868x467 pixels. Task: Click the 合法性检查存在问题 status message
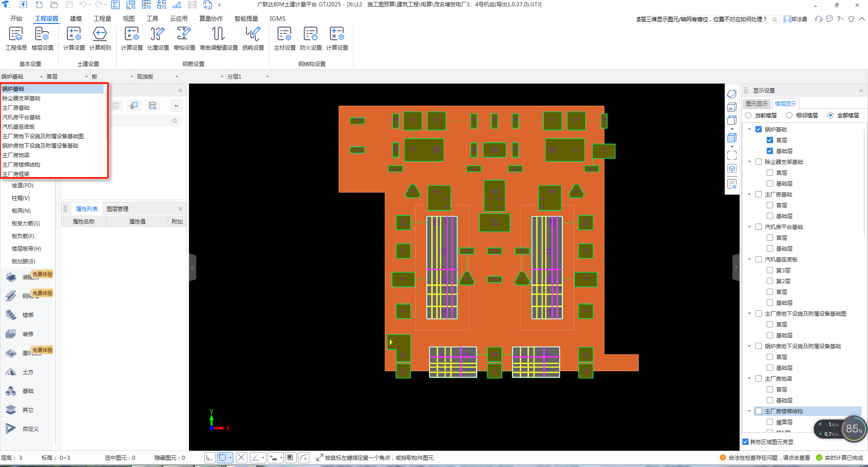(769, 458)
